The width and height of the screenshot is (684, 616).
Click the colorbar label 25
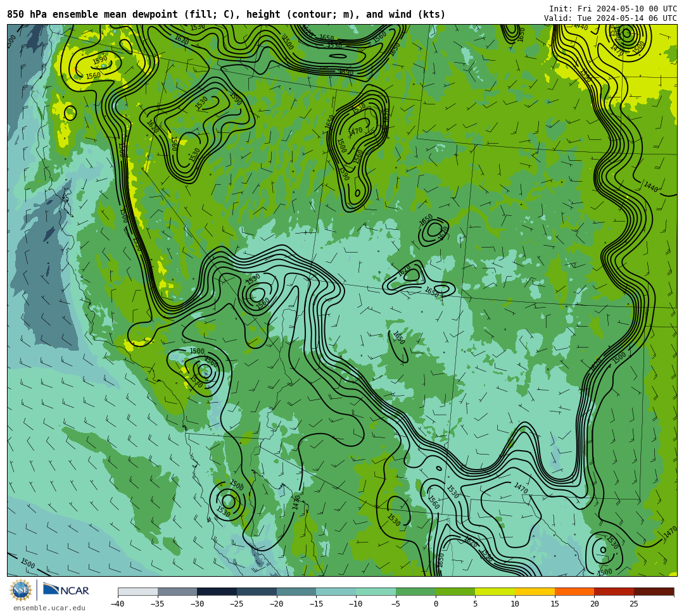pos(634,604)
